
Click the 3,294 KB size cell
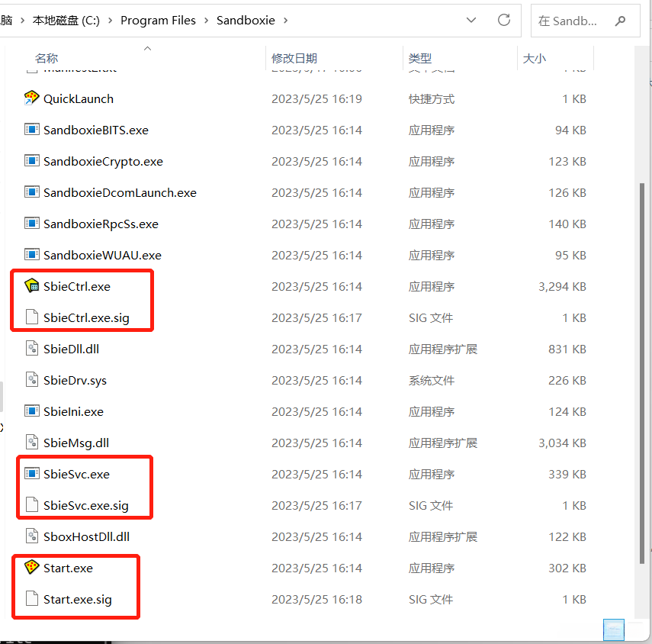pos(562,286)
